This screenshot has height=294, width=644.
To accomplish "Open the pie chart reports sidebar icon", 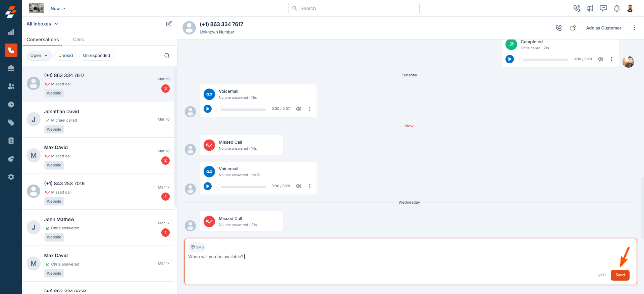I will click(x=11, y=159).
